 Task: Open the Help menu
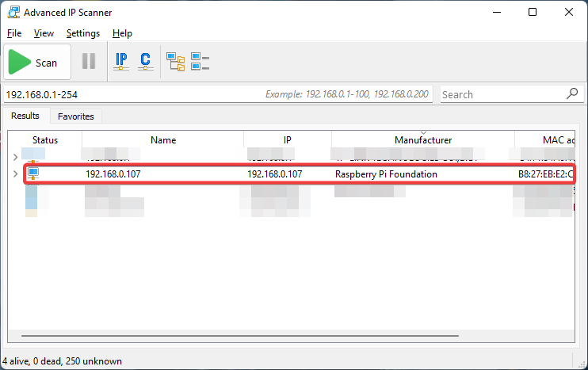click(x=122, y=33)
